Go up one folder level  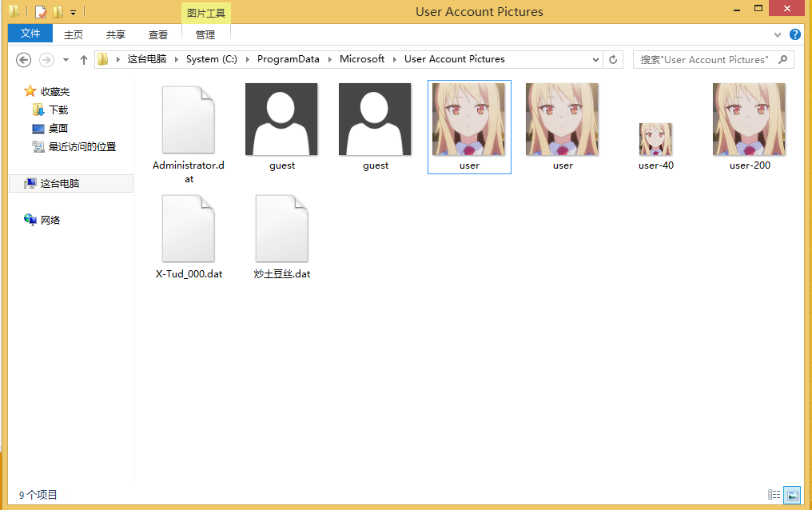[x=84, y=60]
